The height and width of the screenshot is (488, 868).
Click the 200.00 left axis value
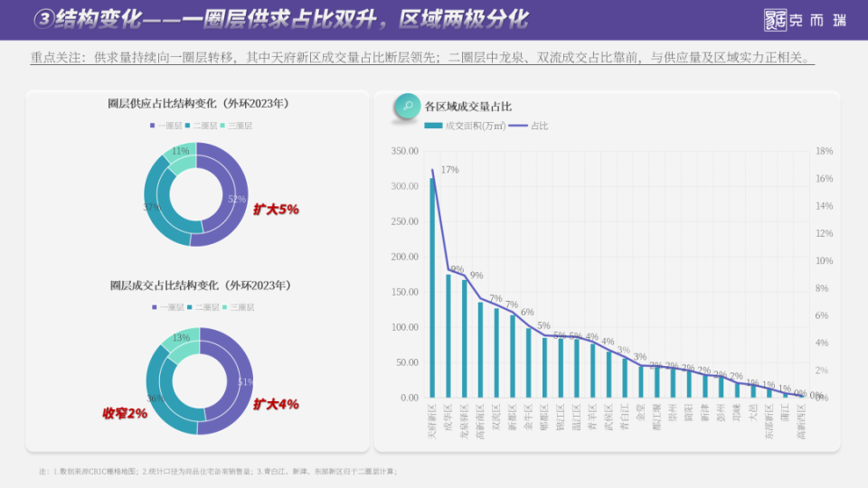click(405, 257)
